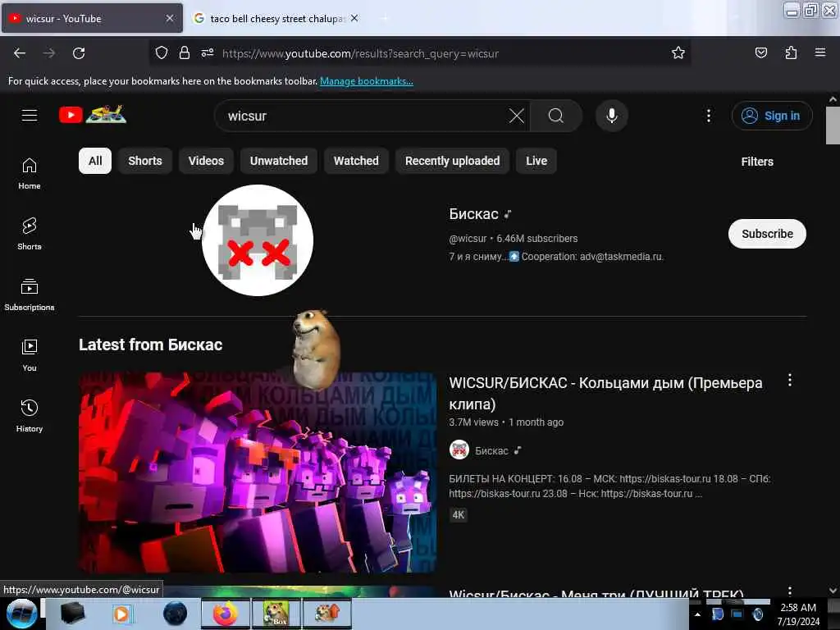
Task: Open the Firefox application menu
Action: (820, 52)
